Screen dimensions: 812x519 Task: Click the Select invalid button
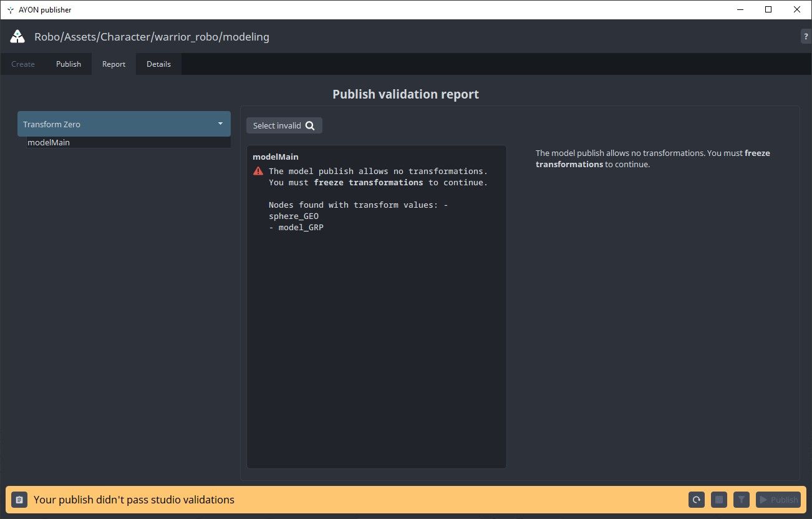tap(284, 125)
